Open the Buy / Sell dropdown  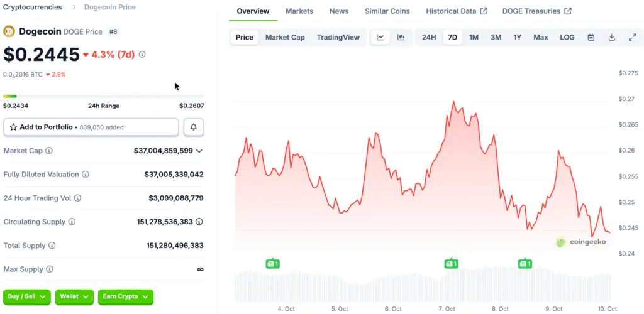point(26,296)
